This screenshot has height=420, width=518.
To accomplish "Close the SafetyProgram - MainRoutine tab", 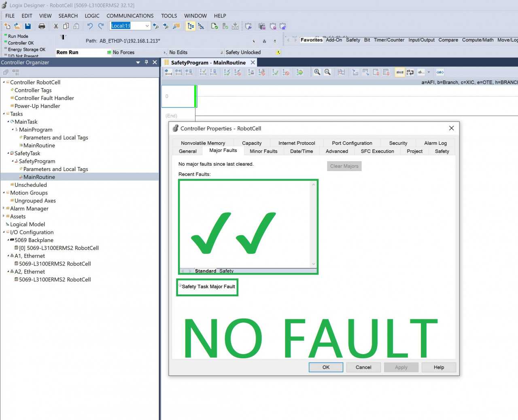I will 253,62.
